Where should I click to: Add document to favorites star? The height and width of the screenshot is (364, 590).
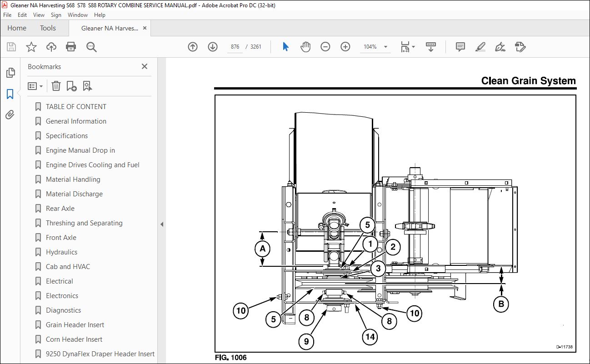pos(31,47)
